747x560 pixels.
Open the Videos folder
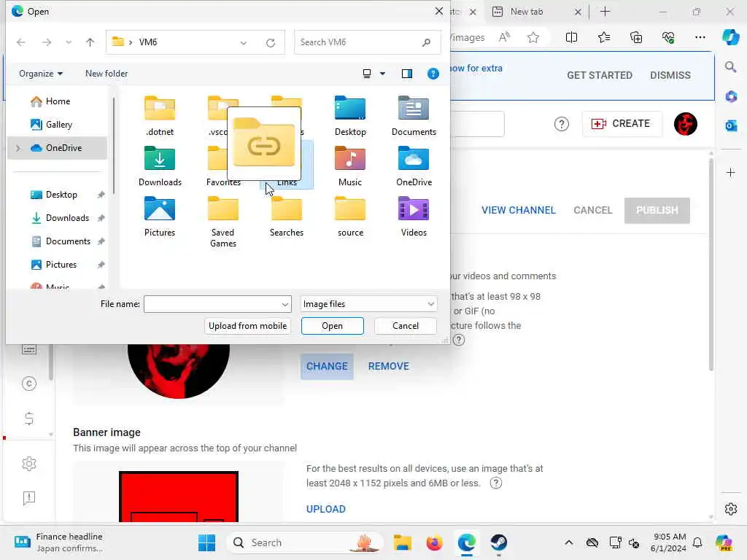(x=414, y=216)
